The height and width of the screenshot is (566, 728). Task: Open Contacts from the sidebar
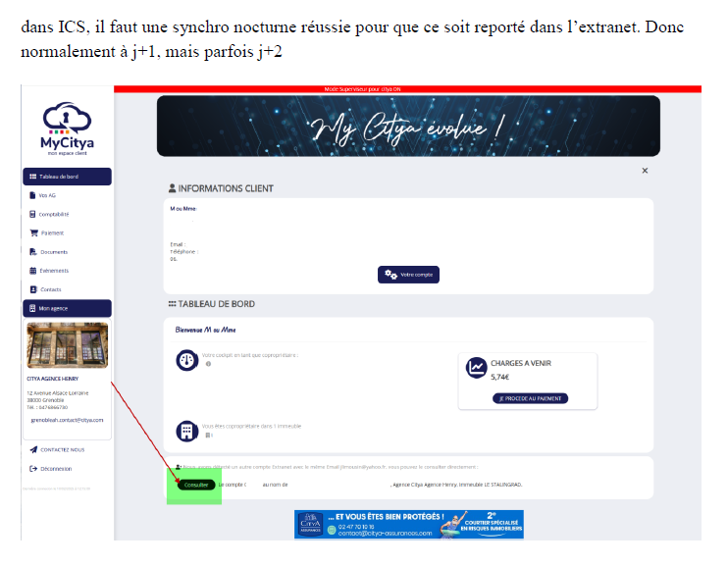[50, 289]
